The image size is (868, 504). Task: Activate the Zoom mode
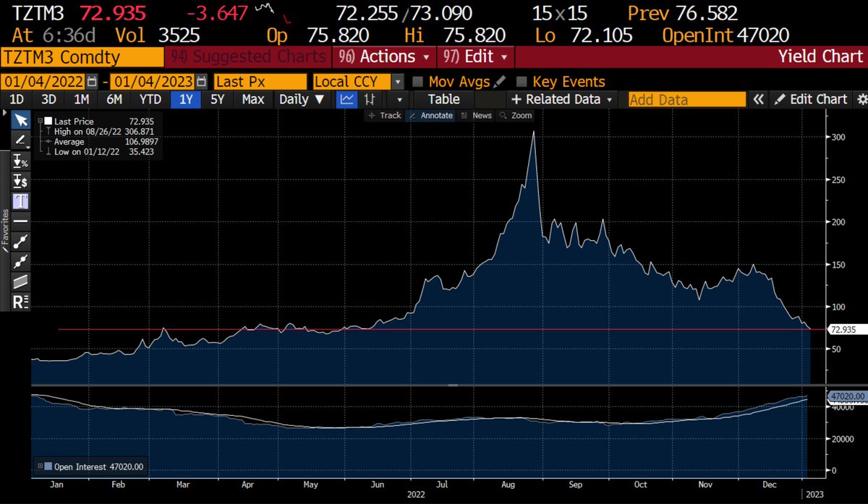pos(515,116)
